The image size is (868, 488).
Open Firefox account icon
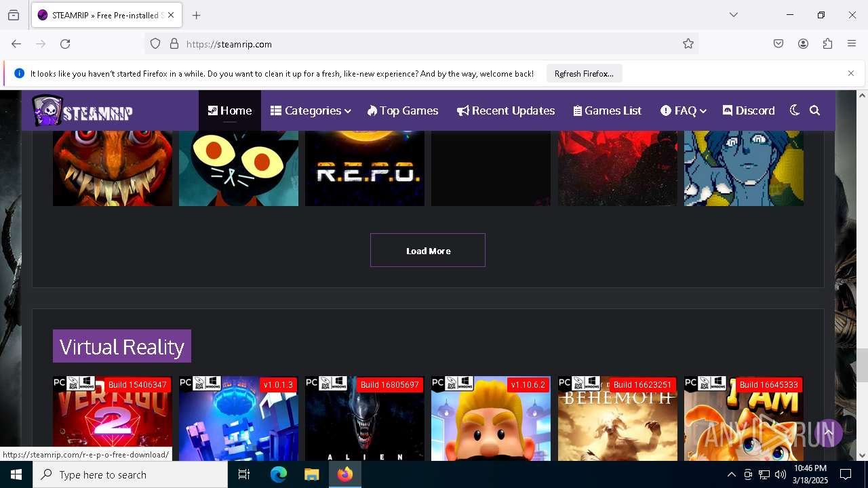pyautogui.click(x=803, y=44)
